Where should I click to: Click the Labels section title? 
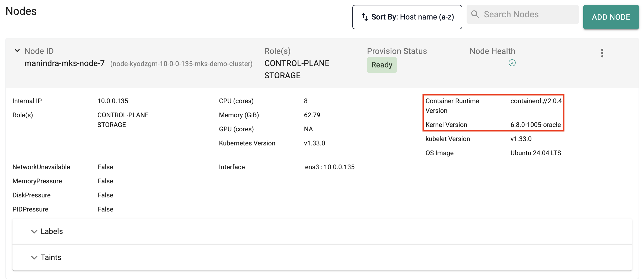[52, 232]
